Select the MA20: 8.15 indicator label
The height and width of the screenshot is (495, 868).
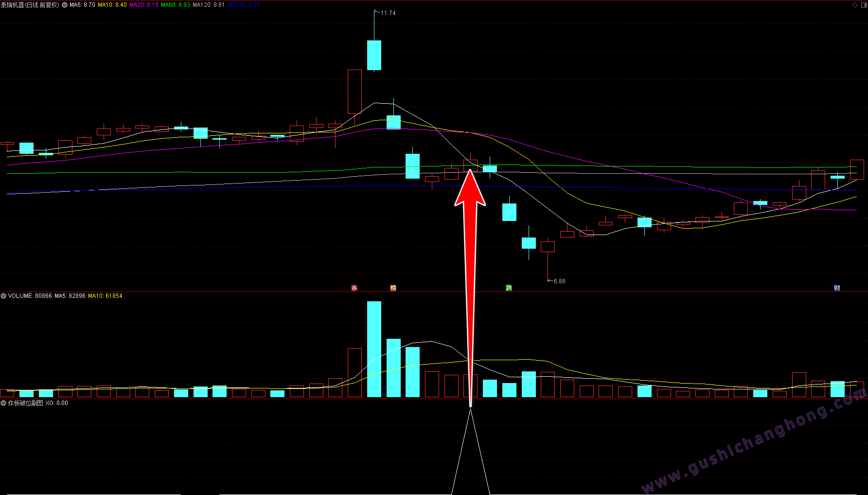[144, 5]
